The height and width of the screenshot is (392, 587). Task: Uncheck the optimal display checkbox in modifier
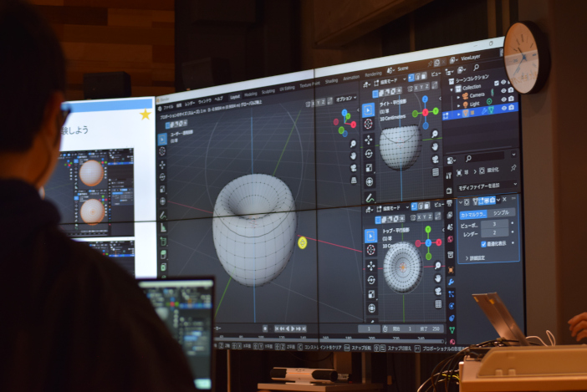point(483,244)
